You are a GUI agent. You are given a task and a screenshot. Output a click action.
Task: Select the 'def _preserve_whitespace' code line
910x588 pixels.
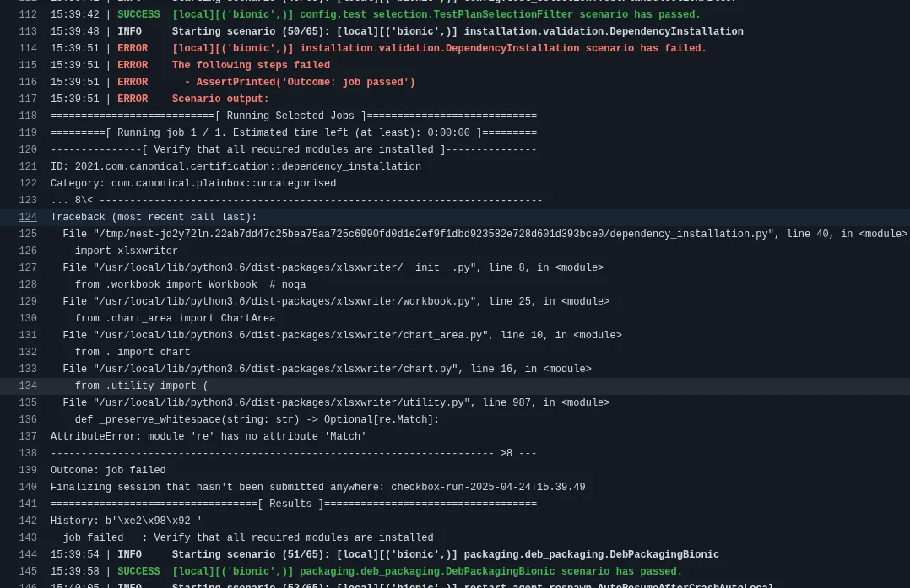(x=257, y=420)
